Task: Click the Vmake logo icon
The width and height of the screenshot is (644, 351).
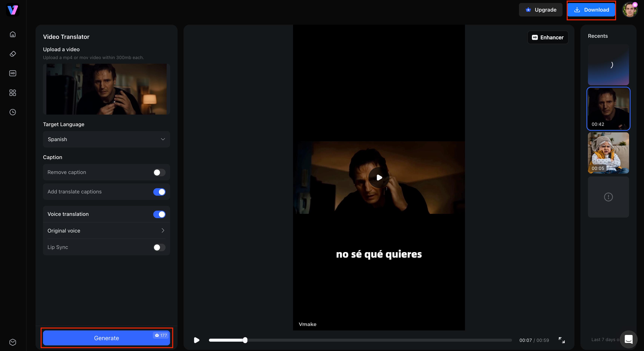Action: 13,10
